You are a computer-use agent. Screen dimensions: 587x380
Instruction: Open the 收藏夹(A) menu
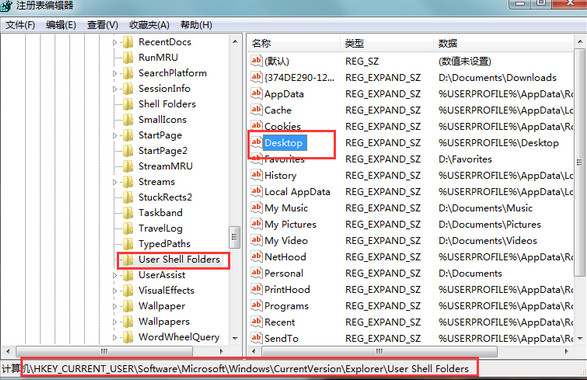[149, 25]
